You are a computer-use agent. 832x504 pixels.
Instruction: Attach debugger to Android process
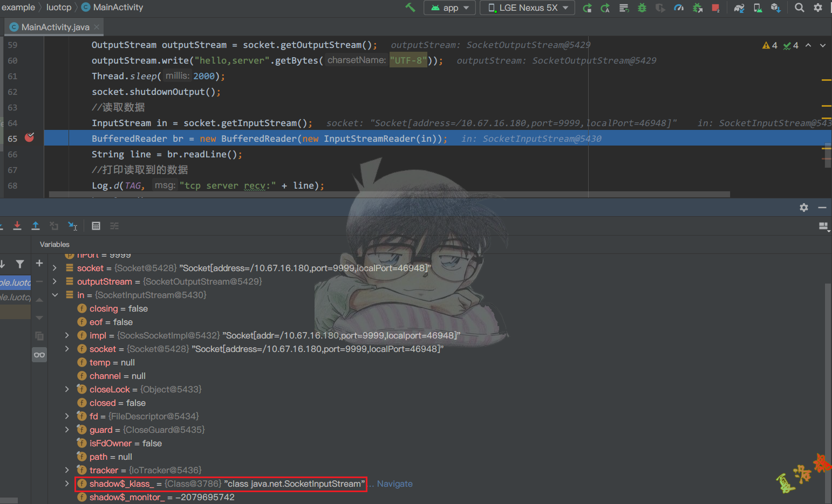pos(697,8)
